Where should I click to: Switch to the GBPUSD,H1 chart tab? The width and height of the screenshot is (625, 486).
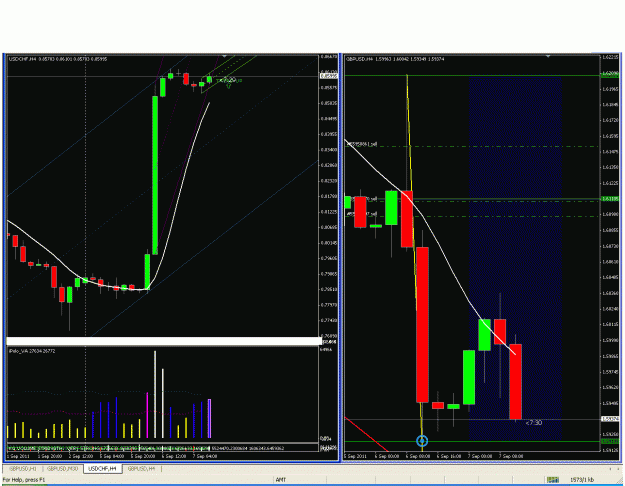coord(23,469)
